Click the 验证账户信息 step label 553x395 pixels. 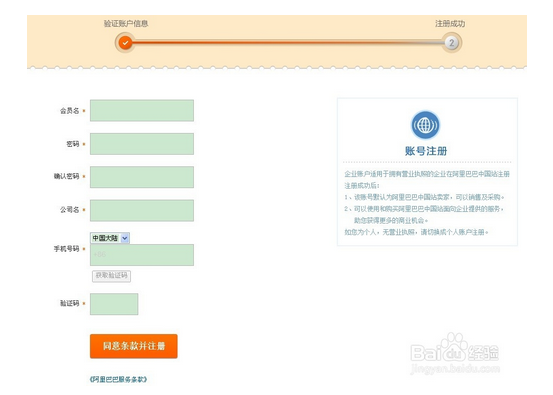(x=126, y=24)
